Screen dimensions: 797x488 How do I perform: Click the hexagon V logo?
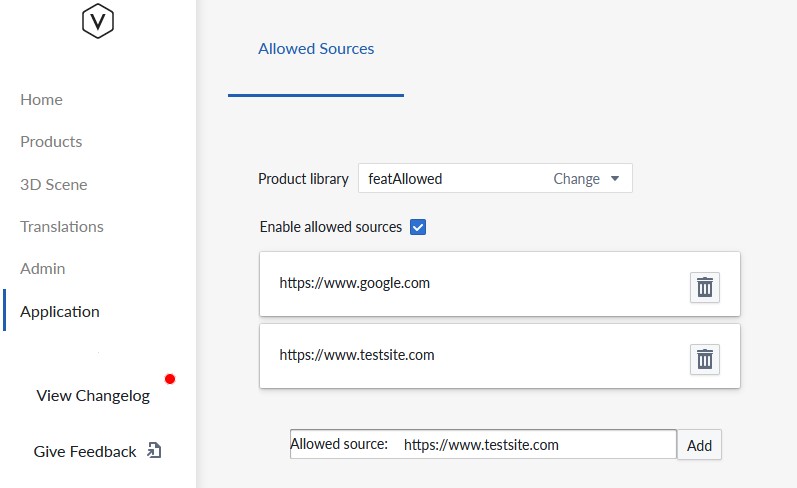pyautogui.click(x=98, y=21)
